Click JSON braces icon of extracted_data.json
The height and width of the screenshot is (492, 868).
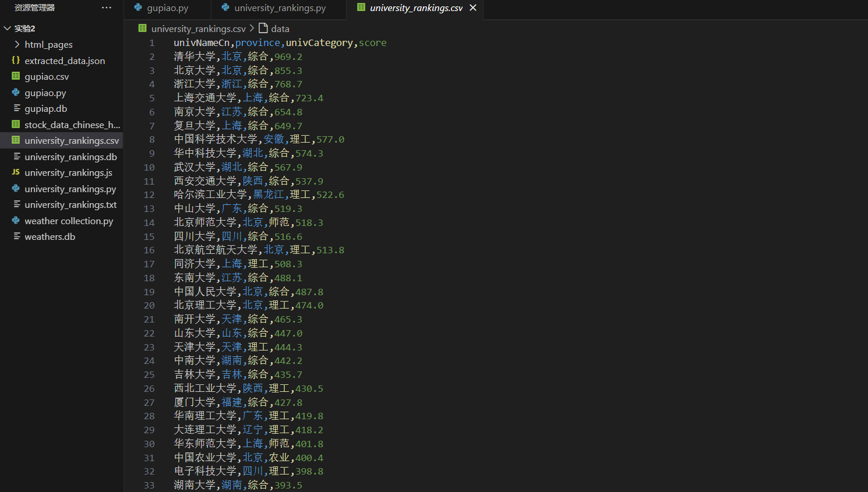click(16, 60)
